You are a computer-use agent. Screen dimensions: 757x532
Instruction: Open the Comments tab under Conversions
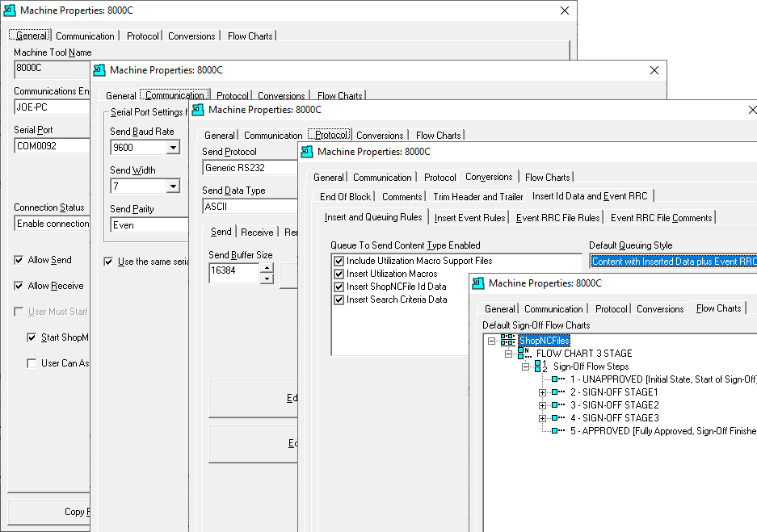pyautogui.click(x=402, y=196)
